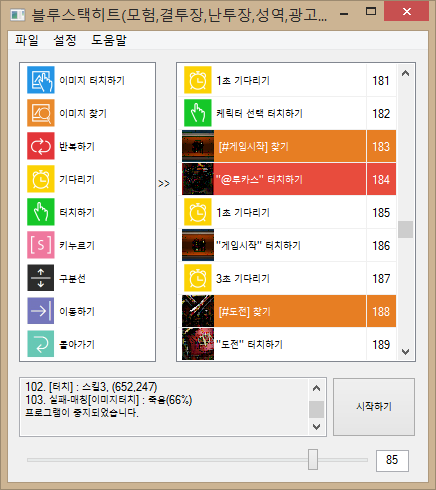
Task: Click the thumbnail of row 184 루카스
Action: pos(198,179)
